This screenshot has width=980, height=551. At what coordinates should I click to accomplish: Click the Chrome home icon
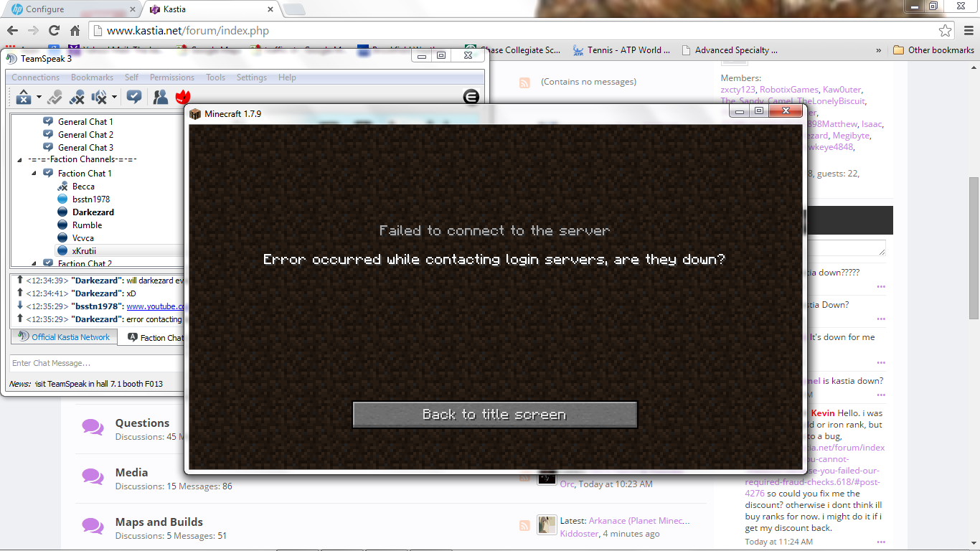(75, 31)
